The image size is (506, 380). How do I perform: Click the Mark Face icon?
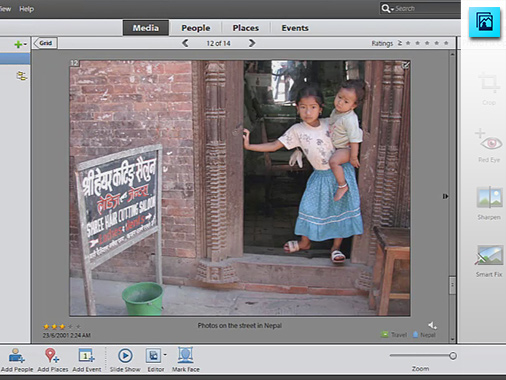coord(185,355)
